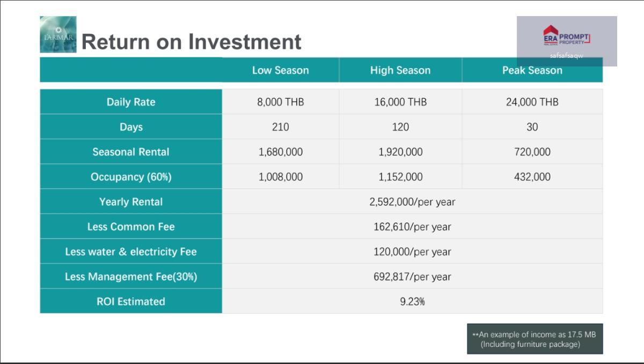Click the ERA Prompt Property logo
The height and width of the screenshot is (364, 644).
pos(566,36)
